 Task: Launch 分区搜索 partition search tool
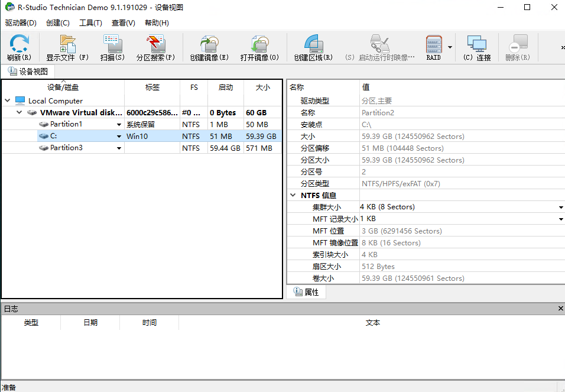[x=155, y=48]
